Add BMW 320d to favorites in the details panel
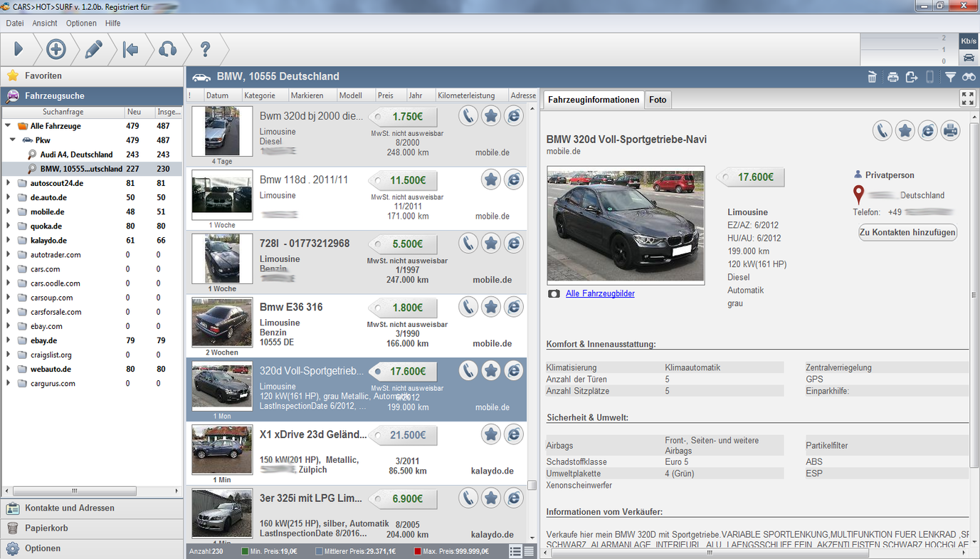This screenshot has width=980, height=559. pyautogui.click(x=905, y=130)
